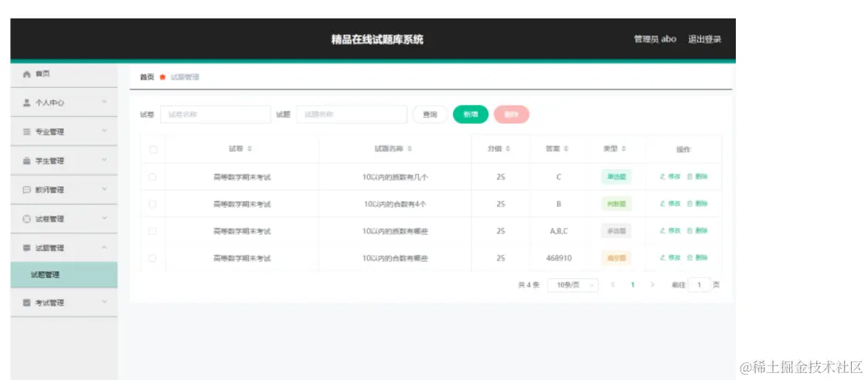
Task: Click the edit icon for 10以内的质数有几个 row
Action: (x=662, y=176)
